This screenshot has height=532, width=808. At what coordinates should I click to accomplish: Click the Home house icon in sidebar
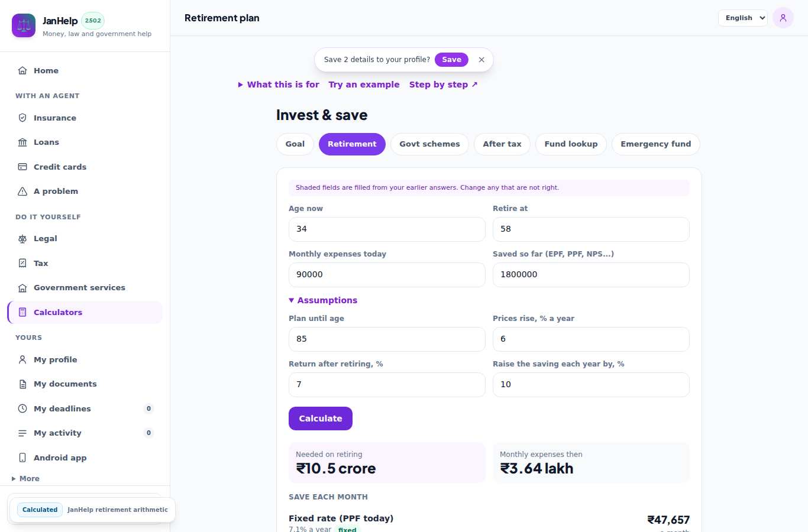coord(22,70)
